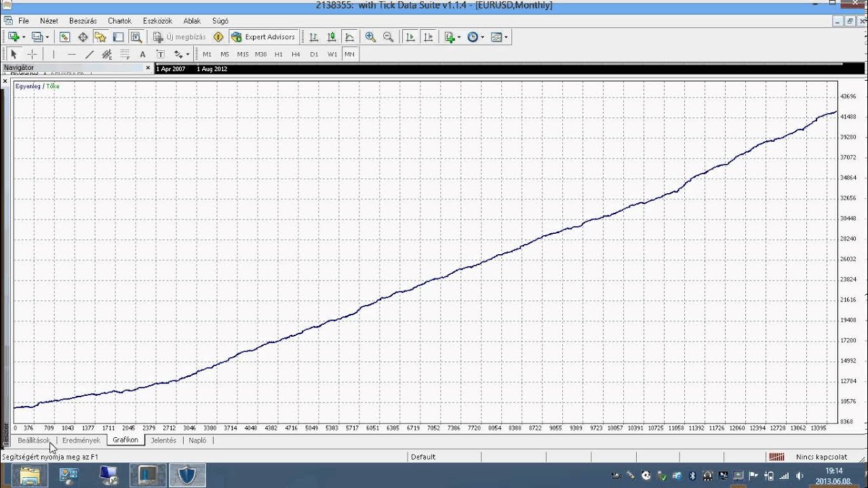This screenshot has width=868, height=488.
Task: Click the Expert Advisors button
Action: tap(264, 37)
